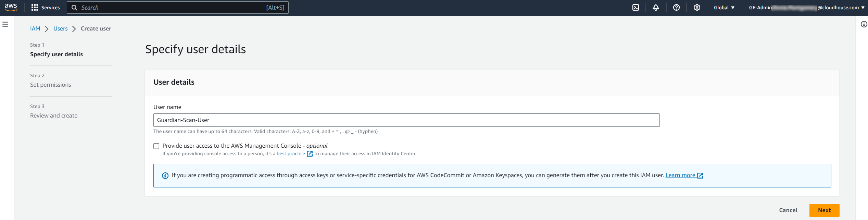Launch CloudShell from the top bar
868x220 pixels.
tap(636, 8)
